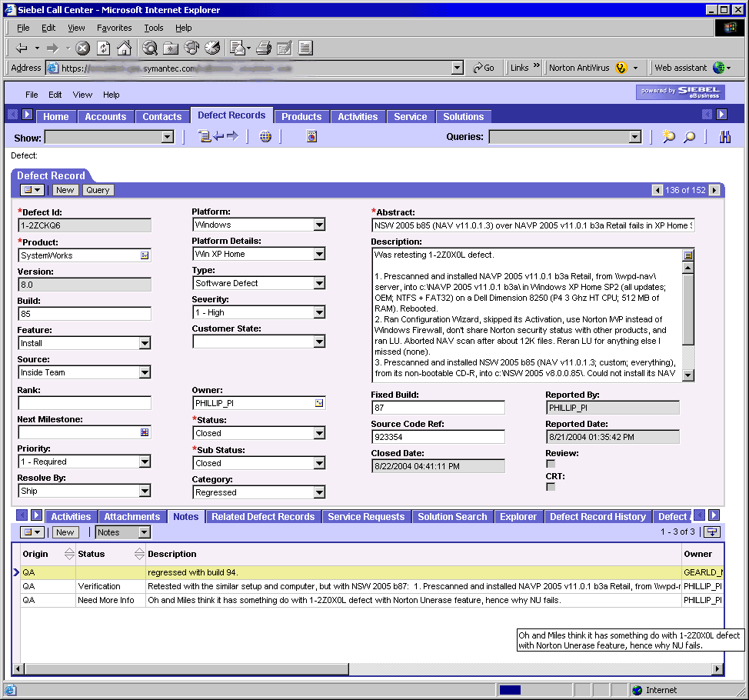Click the IE Print toolbar icon

[x=264, y=48]
